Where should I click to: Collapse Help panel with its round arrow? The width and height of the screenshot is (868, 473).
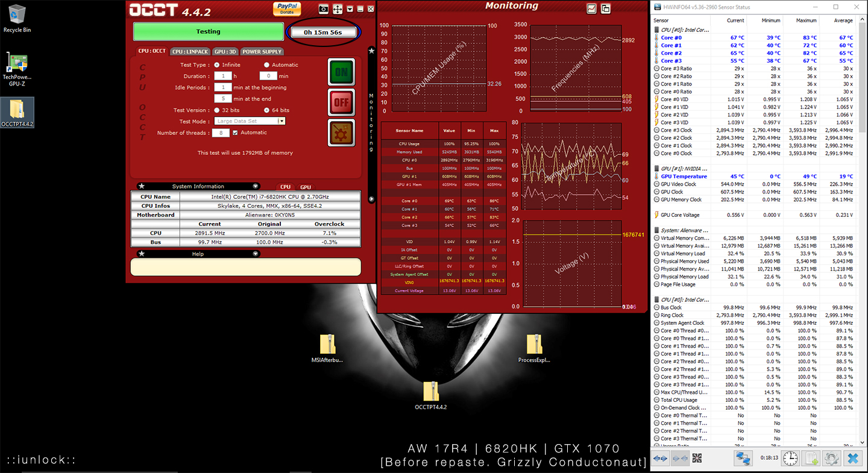click(x=256, y=254)
